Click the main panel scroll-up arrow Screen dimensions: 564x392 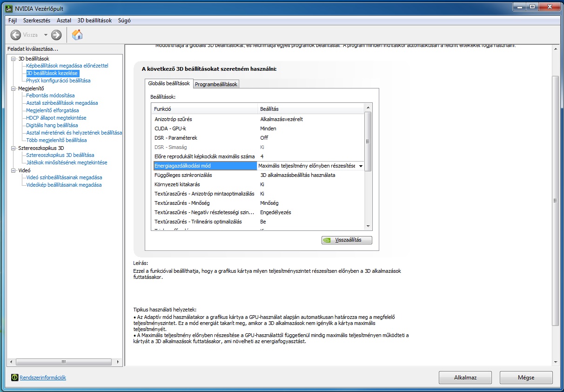555,48
